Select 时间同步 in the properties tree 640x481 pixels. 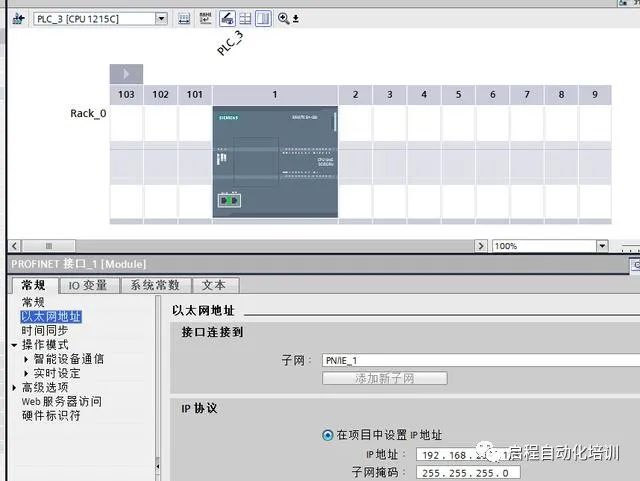coord(45,331)
